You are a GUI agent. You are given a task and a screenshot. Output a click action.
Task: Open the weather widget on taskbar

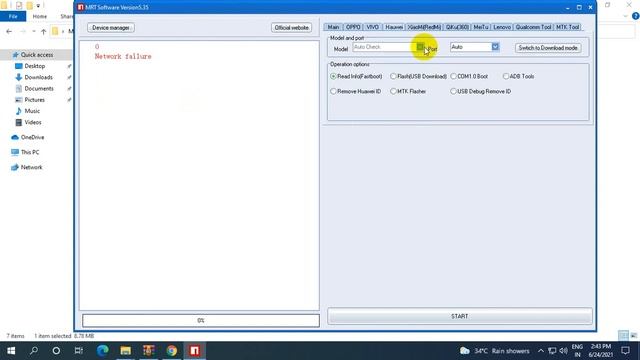(x=495, y=351)
